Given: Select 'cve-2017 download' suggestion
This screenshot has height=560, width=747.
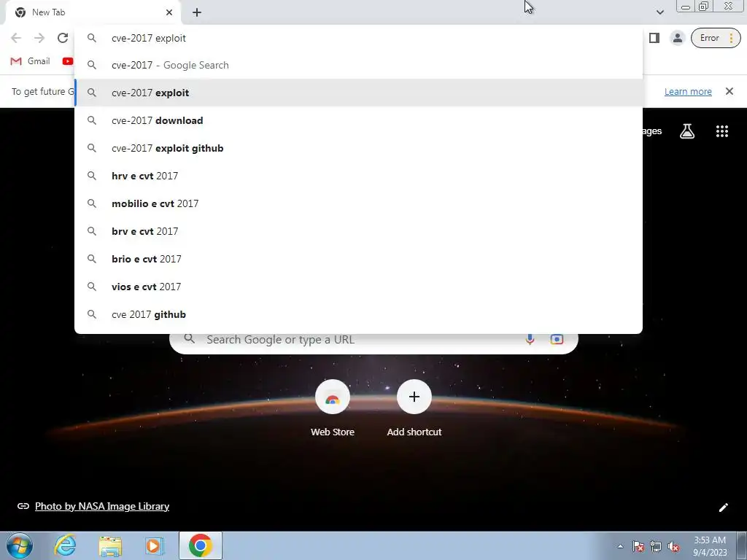Looking at the screenshot, I should click(358, 120).
